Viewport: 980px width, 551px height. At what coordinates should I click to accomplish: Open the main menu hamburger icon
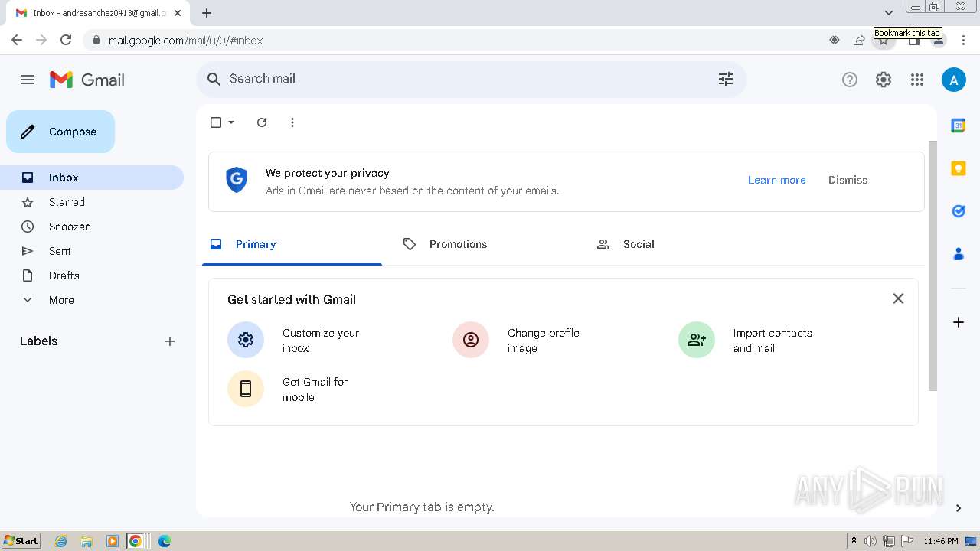pos(28,80)
